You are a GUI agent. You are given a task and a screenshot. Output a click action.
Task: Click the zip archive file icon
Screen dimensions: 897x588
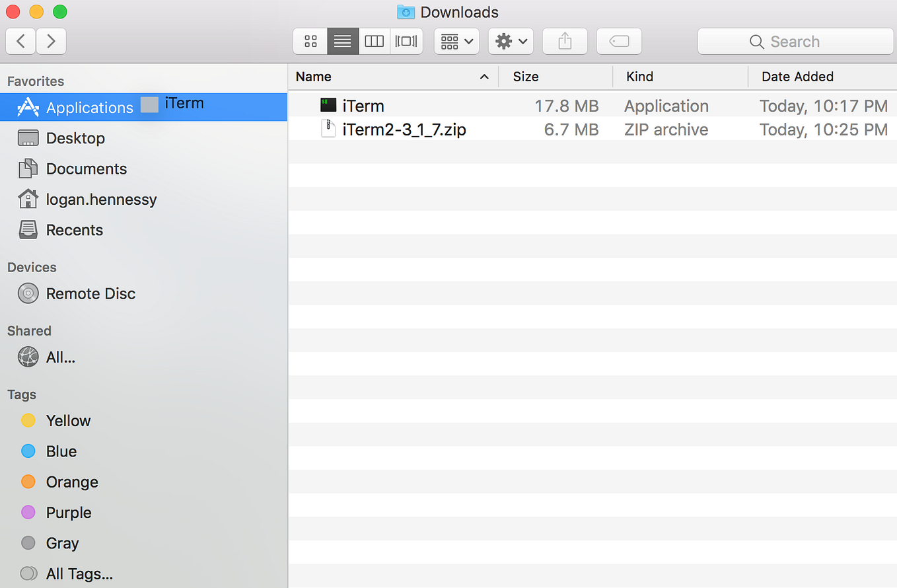[x=328, y=129]
